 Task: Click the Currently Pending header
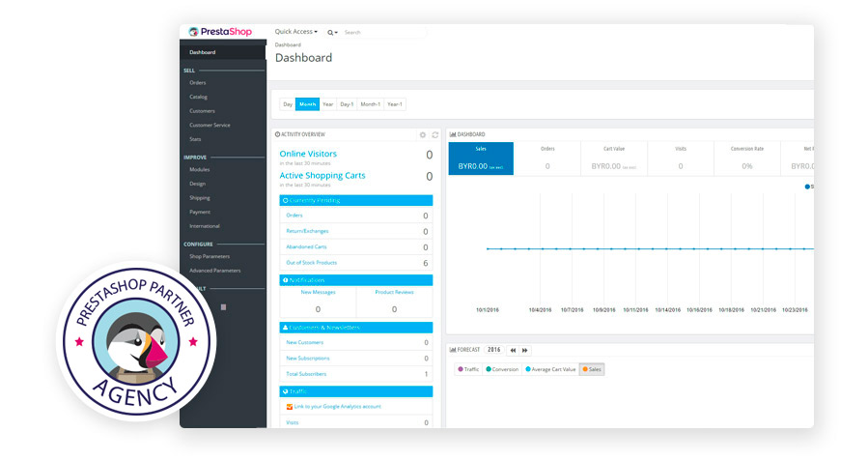[x=356, y=200]
